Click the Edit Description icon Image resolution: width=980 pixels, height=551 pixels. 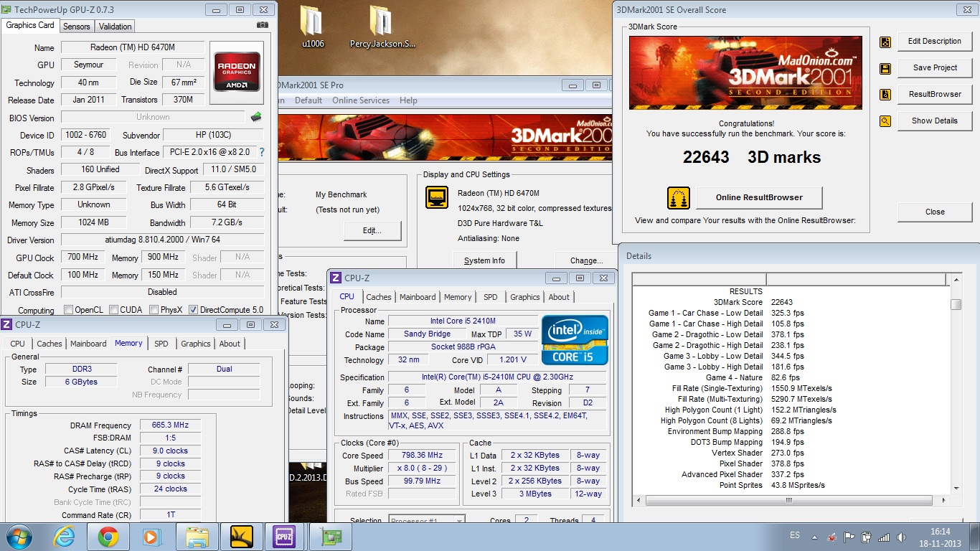click(x=885, y=42)
